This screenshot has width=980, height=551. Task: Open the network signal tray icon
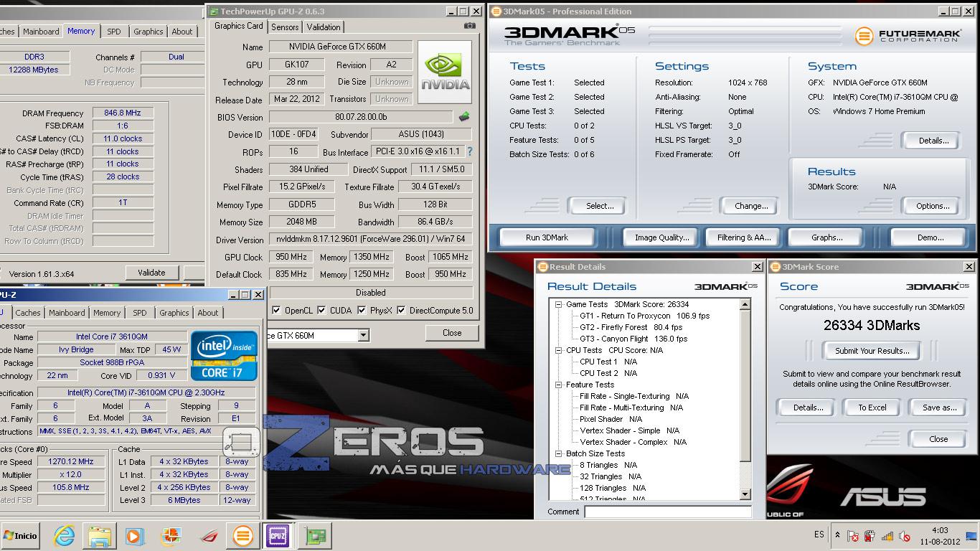point(887,536)
